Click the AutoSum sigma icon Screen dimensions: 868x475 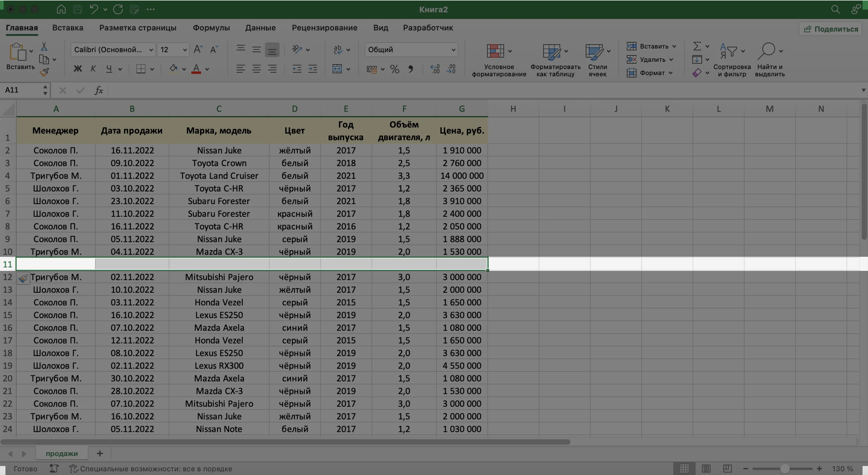697,46
